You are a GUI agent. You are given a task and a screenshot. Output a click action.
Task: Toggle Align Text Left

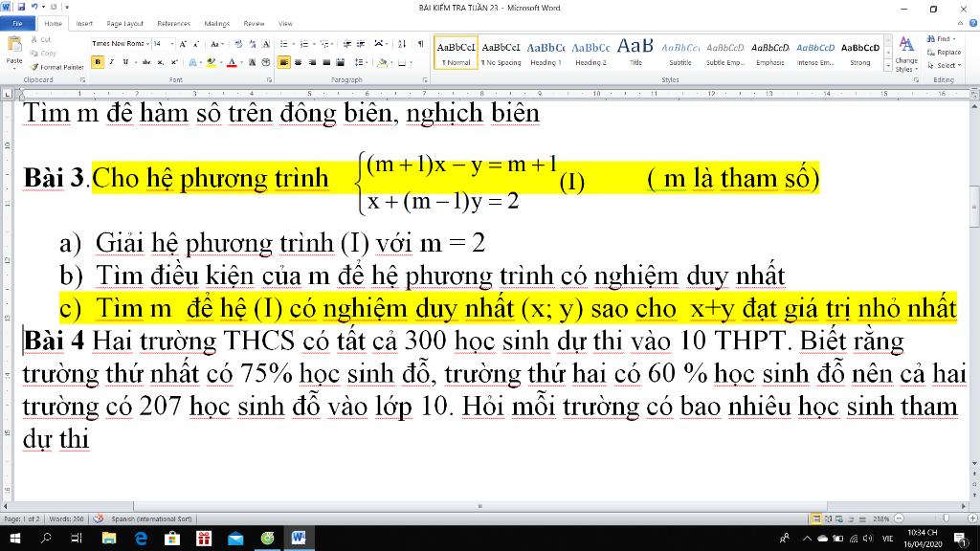point(283,62)
